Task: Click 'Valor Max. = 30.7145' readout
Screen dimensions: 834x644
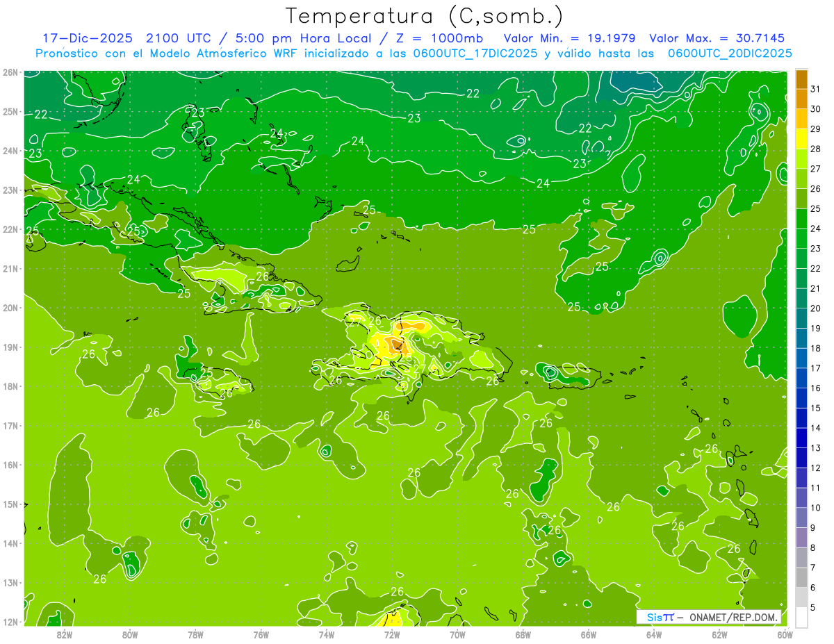Action: [719, 38]
